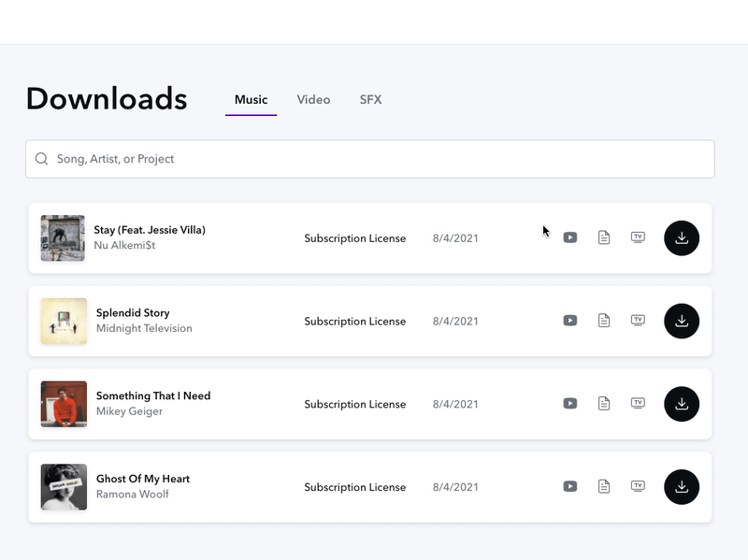The image size is (748, 560).
Task: Switch to the Video tab
Action: (313, 99)
